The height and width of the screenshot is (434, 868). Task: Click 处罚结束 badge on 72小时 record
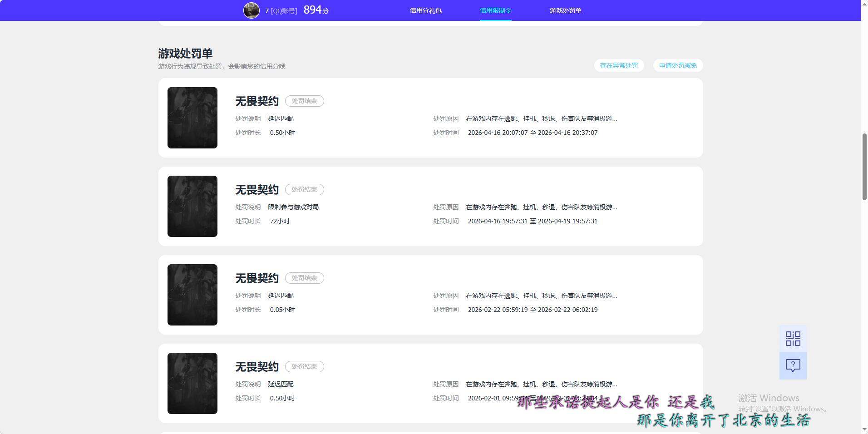(x=304, y=189)
